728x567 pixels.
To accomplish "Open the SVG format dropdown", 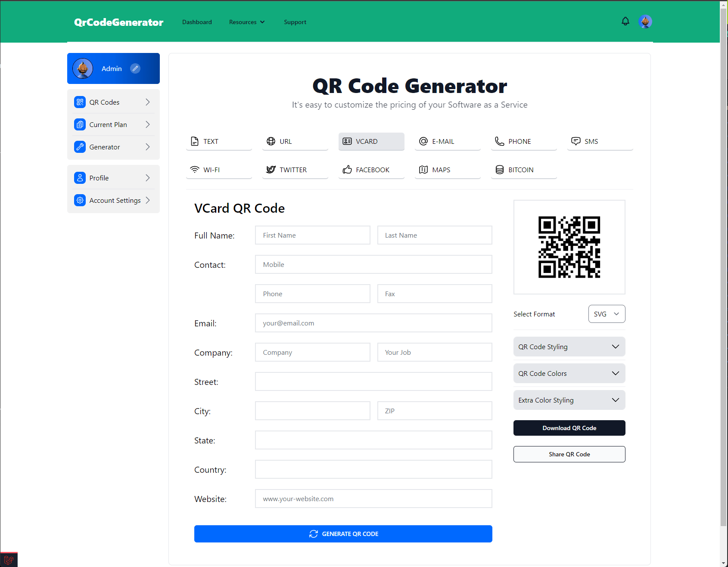I will (606, 314).
